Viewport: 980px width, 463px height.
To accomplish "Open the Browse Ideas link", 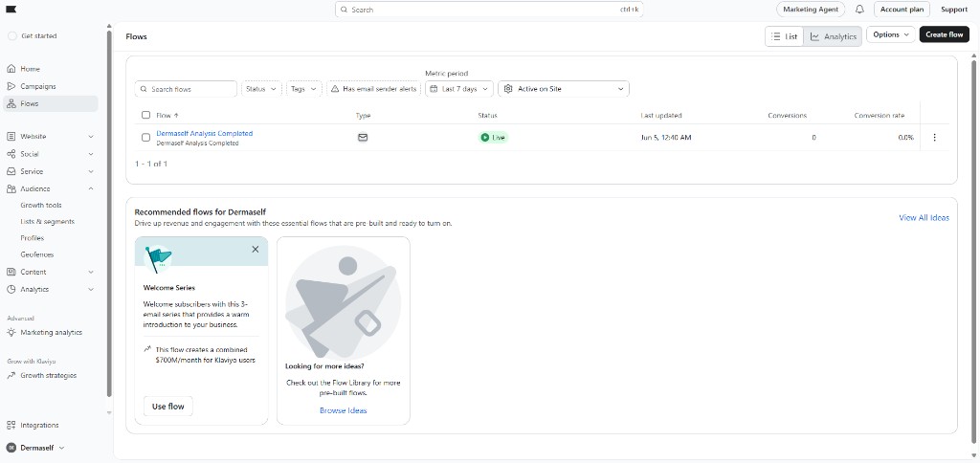I will (x=344, y=410).
